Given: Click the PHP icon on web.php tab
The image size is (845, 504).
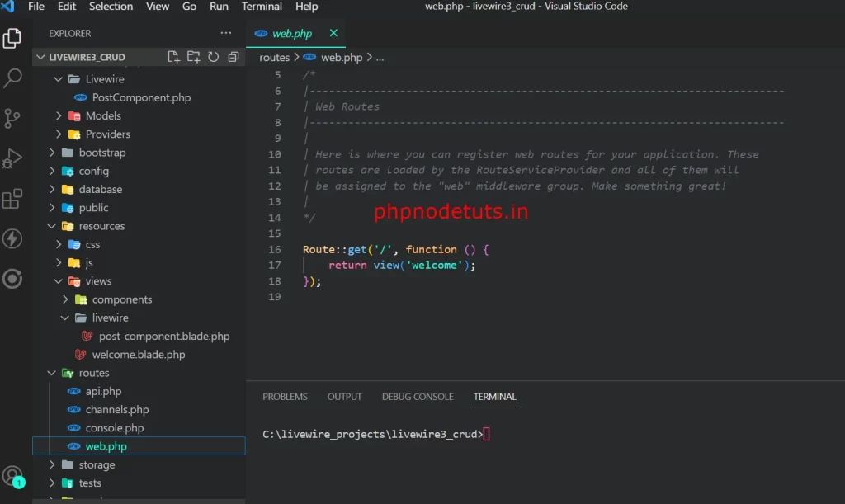Looking at the screenshot, I should tap(261, 33).
